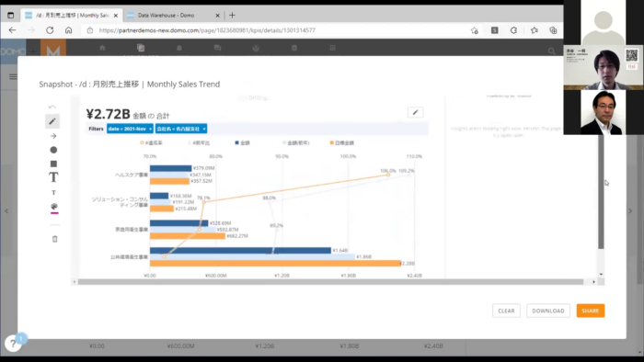This screenshot has width=644, height=362.
Task: Select the Monthly Sales Trend browser tab
Action: [71, 16]
